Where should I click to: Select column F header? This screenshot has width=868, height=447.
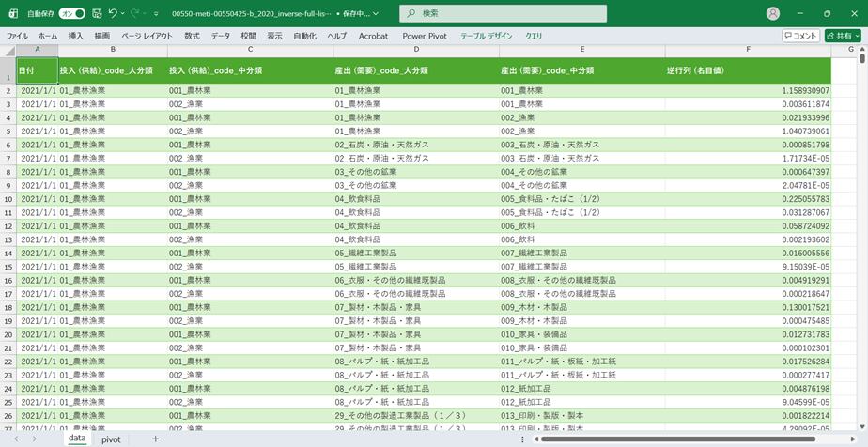coord(748,49)
